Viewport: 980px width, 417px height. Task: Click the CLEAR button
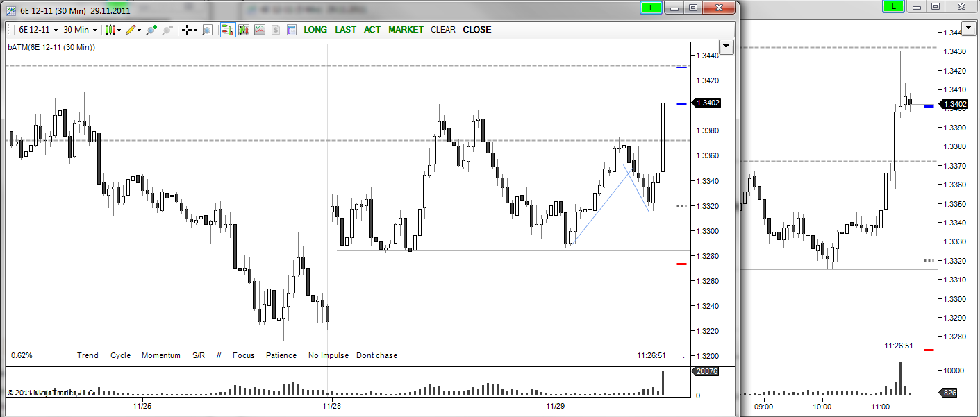tap(443, 30)
